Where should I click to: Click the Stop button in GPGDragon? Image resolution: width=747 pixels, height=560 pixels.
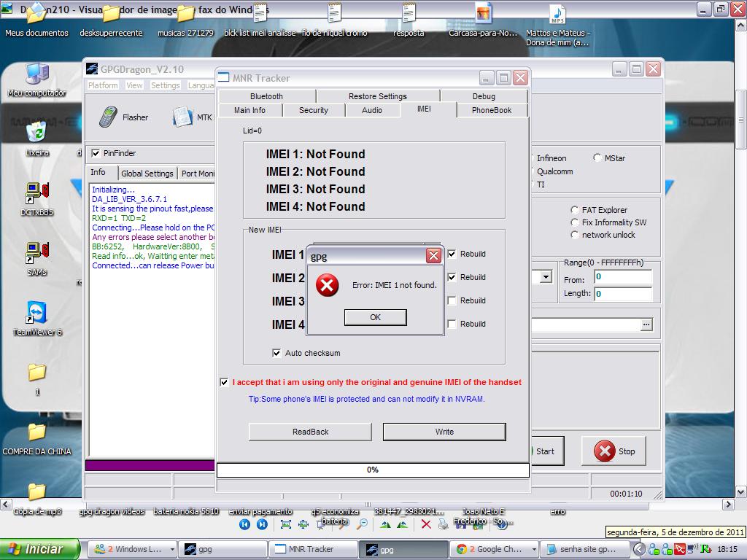tap(614, 451)
